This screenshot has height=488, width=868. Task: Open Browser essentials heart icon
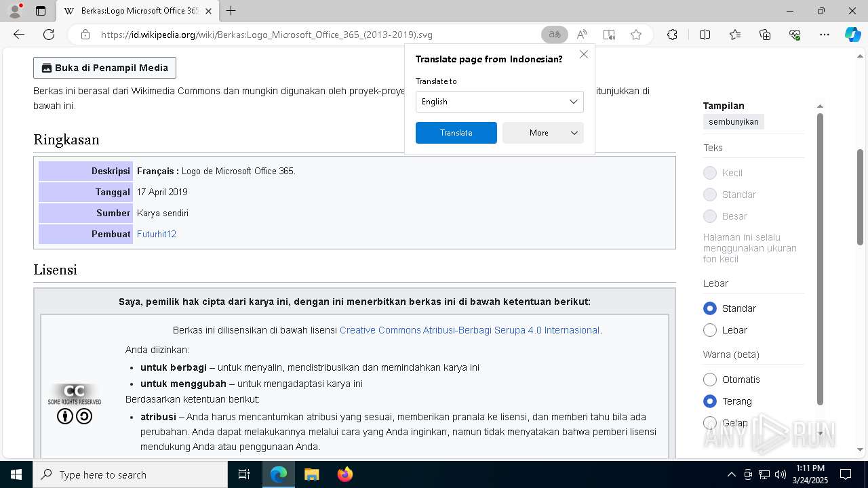coord(795,35)
